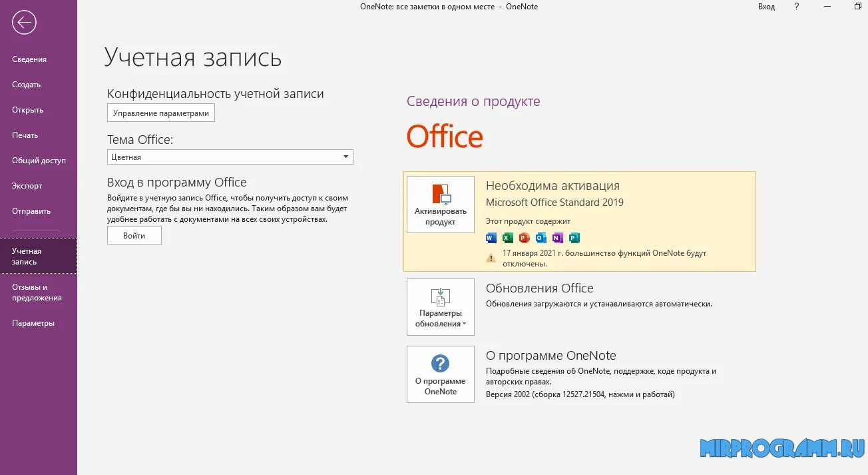Click the Excel app icon
The image size is (868, 475).
[508, 238]
